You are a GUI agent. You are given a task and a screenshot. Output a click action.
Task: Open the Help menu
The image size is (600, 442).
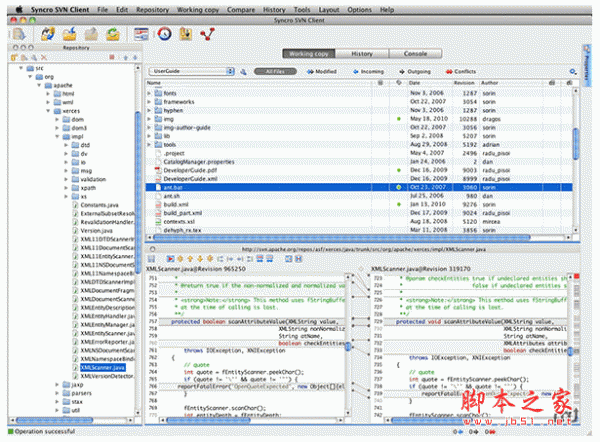pos(387,10)
